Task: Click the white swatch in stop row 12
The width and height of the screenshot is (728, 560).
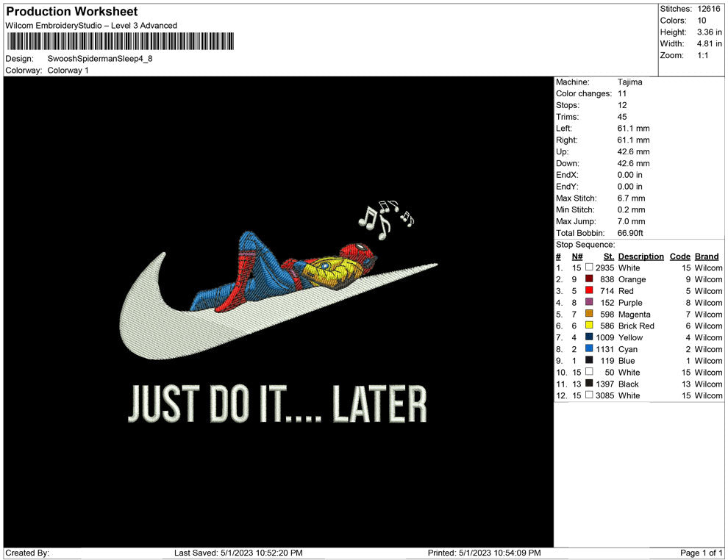Action: [589, 395]
